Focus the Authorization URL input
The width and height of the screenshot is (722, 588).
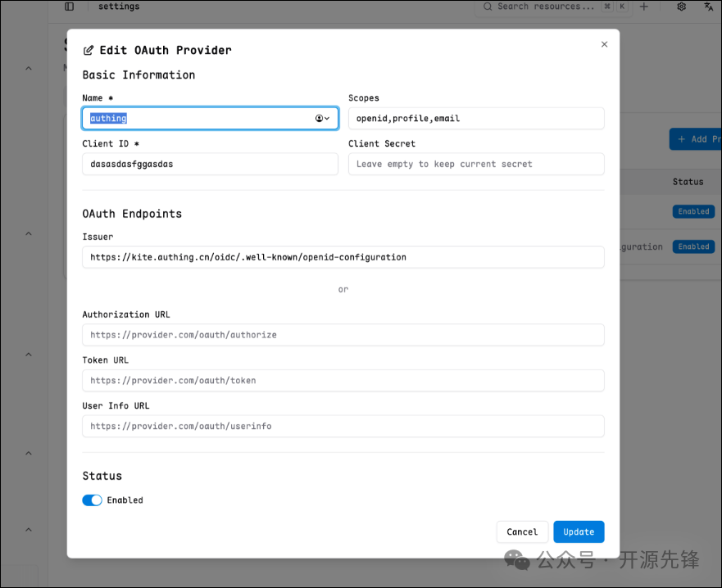pos(343,335)
